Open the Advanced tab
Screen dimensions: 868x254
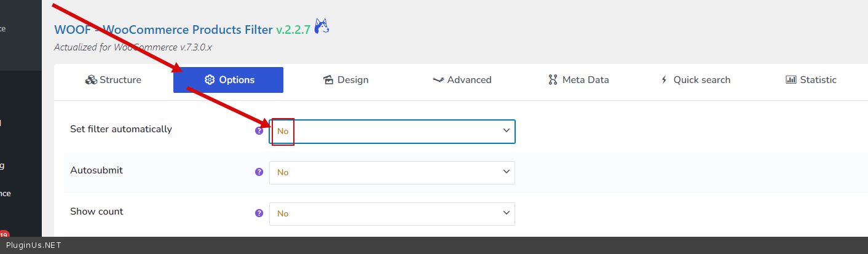tap(462, 80)
